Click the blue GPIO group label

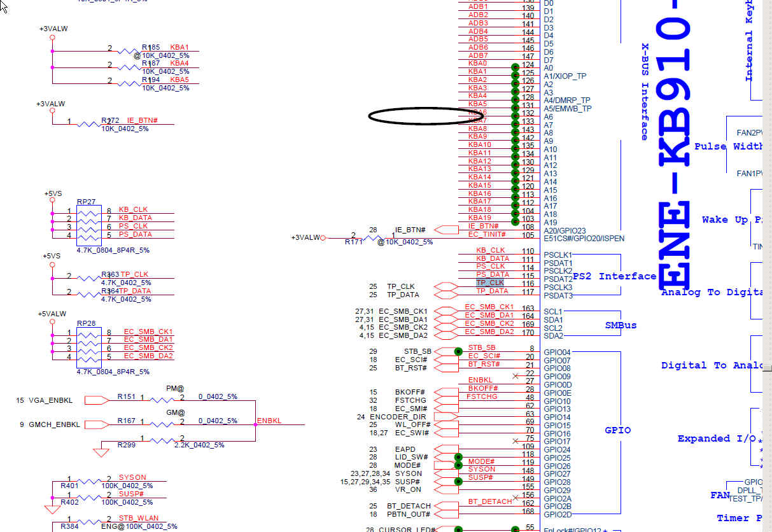[x=618, y=430]
